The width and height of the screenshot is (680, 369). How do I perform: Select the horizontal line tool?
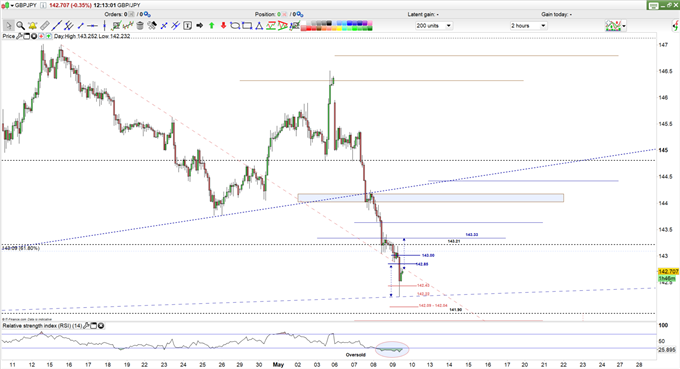[x=92, y=26]
